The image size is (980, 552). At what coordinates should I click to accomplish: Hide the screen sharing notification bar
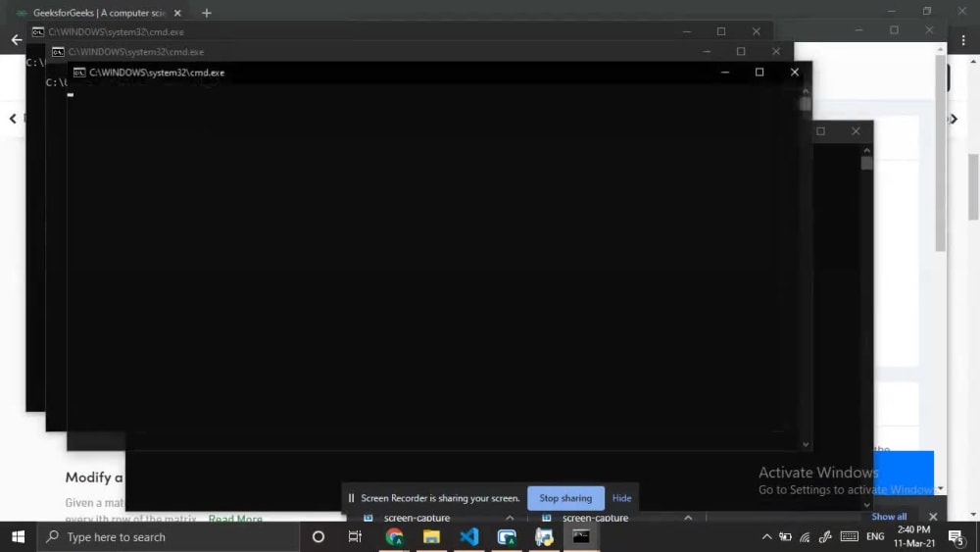tap(622, 498)
